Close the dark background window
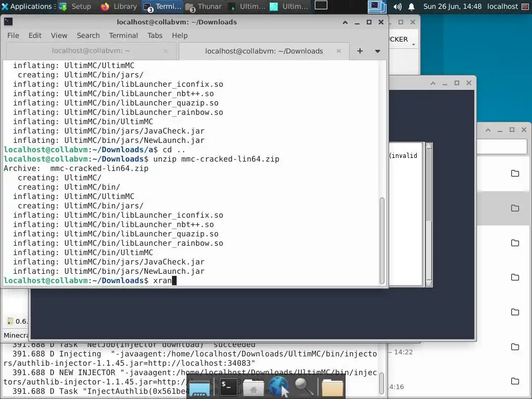This screenshot has height=399, width=532. 469,83
